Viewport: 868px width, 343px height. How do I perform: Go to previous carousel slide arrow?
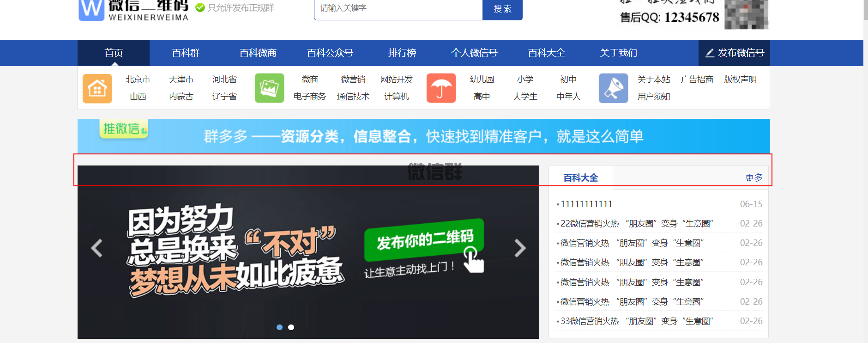click(96, 248)
